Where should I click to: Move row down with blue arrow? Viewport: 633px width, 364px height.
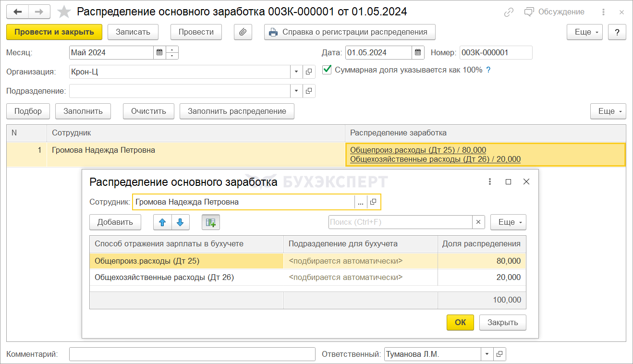(181, 222)
